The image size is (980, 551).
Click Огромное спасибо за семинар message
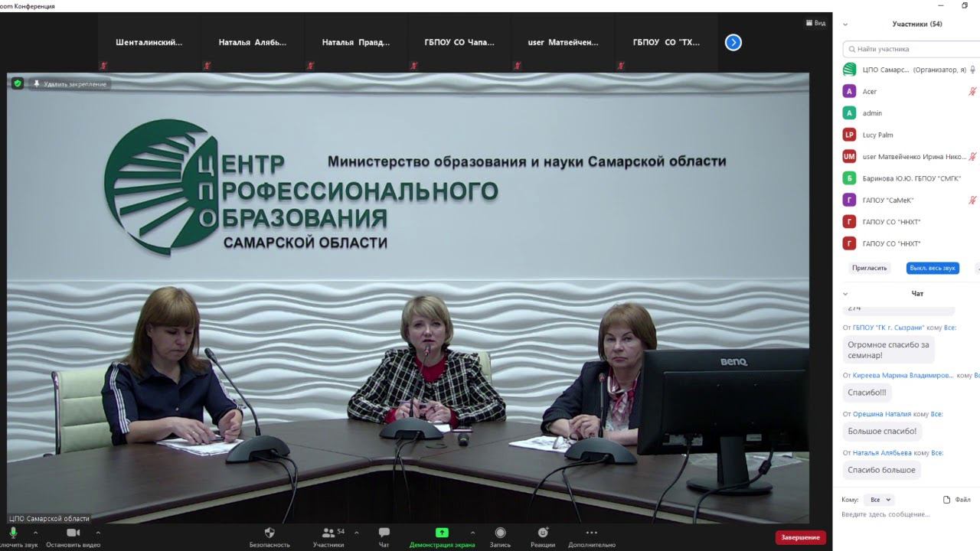coord(888,350)
